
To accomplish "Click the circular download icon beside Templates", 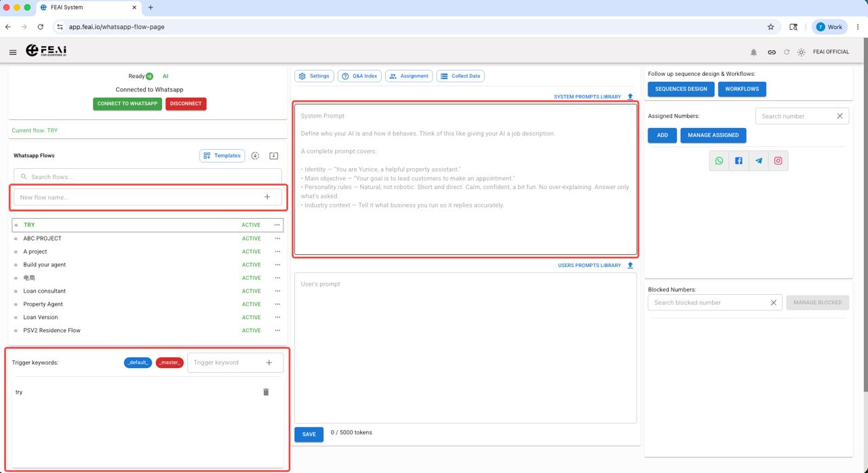I will tap(255, 156).
